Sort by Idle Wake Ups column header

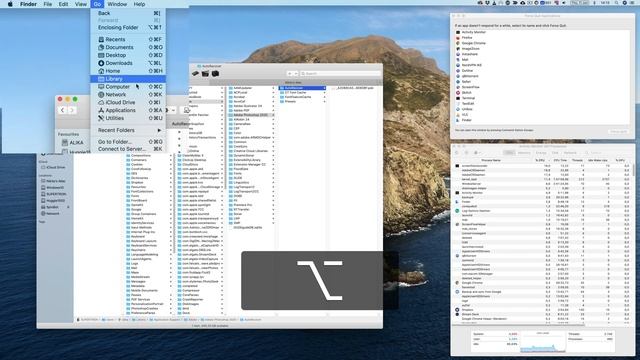pyautogui.click(x=598, y=160)
